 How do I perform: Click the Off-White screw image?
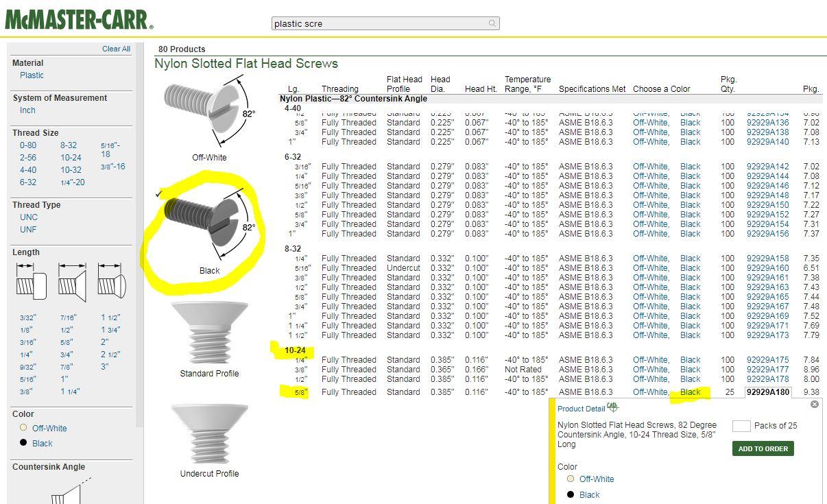(209, 112)
